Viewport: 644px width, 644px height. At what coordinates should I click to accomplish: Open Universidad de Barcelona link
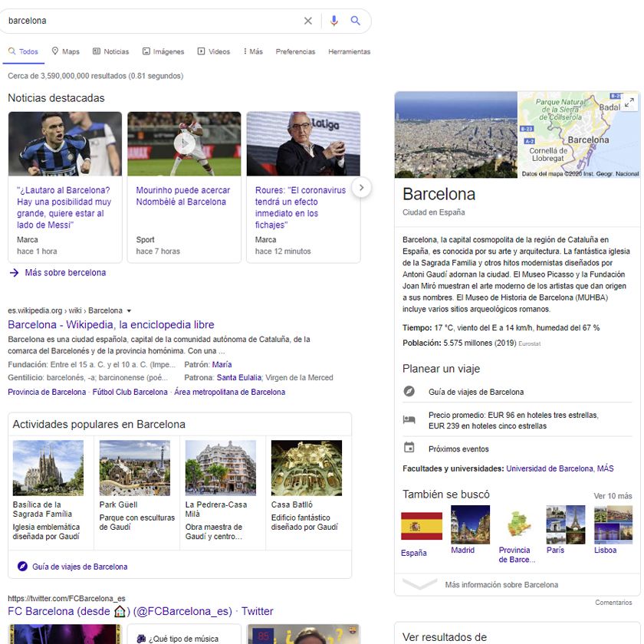click(550, 468)
